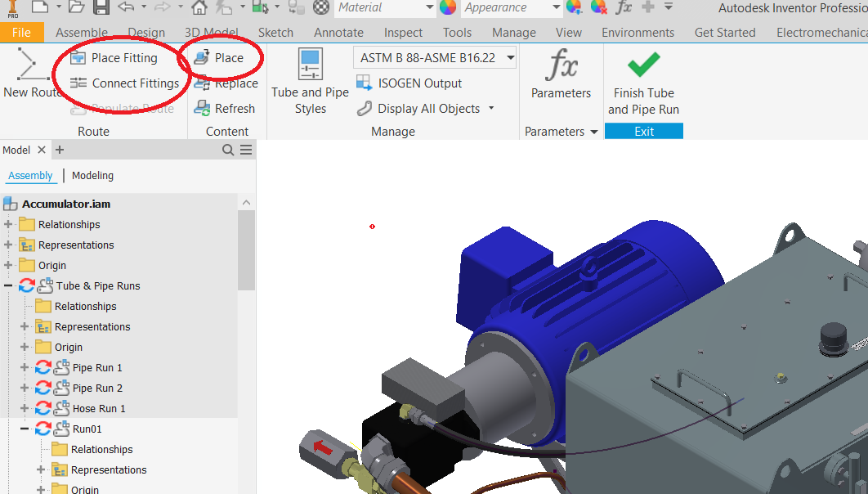Open the browser panel hamburger menu
The width and height of the screenshot is (868, 494).
pos(246,150)
